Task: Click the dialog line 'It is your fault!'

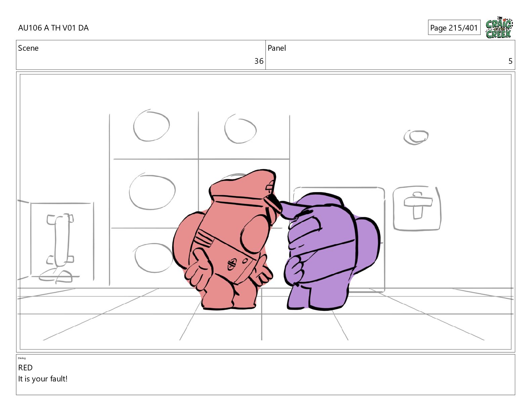Action: coord(43,379)
